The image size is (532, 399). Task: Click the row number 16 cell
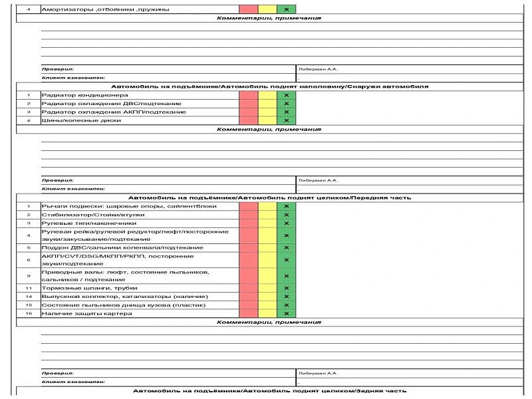pos(29,313)
